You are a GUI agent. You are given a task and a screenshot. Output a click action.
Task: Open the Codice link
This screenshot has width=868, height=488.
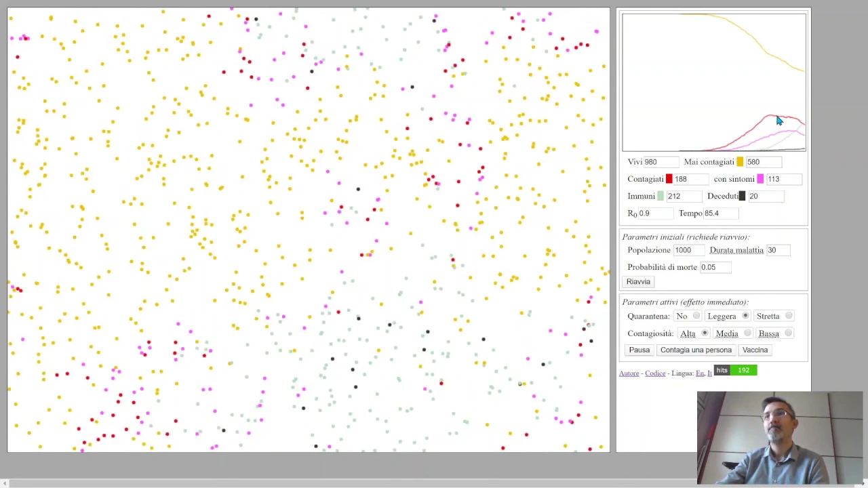[655, 373]
